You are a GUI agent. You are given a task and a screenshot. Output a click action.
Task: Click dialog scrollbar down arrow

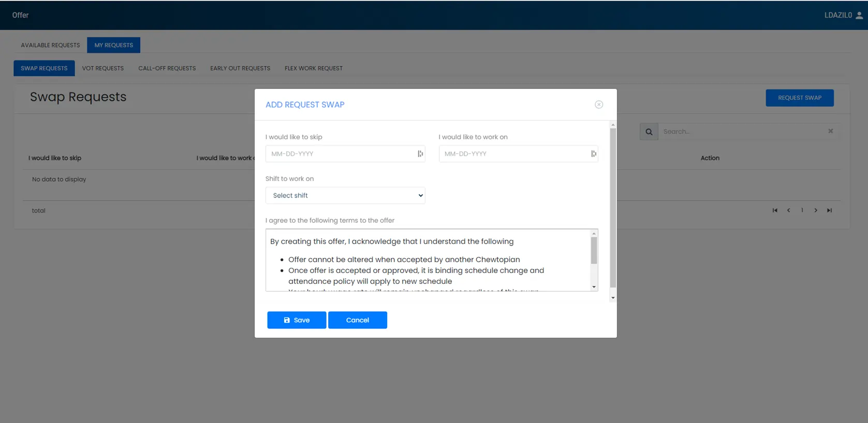(x=613, y=298)
